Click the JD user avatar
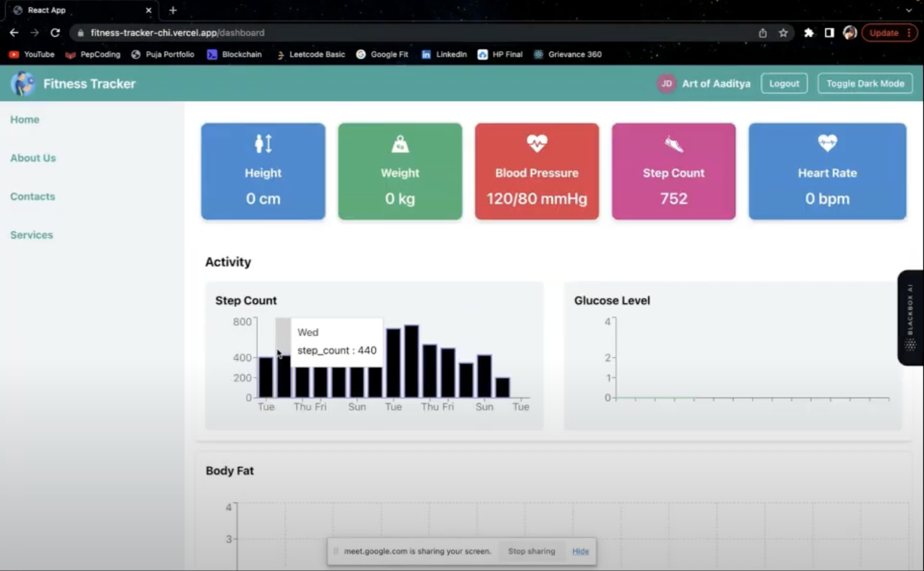 coord(666,84)
